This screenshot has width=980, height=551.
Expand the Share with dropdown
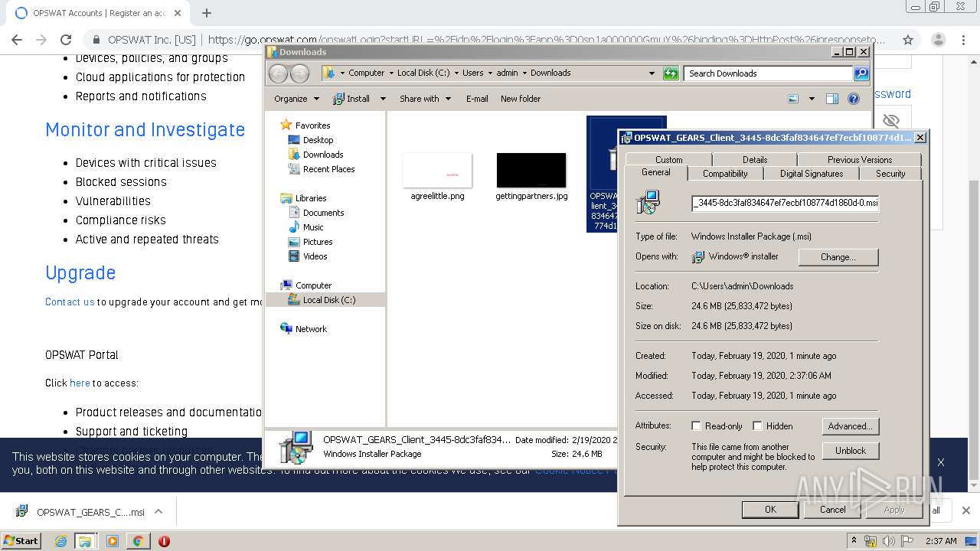pyautogui.click(x=425, y=99)
